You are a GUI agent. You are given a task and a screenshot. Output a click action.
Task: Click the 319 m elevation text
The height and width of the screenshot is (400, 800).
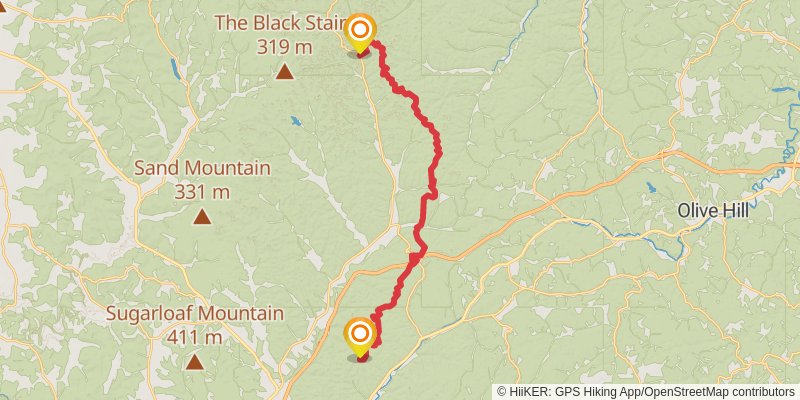click(284, 47)
